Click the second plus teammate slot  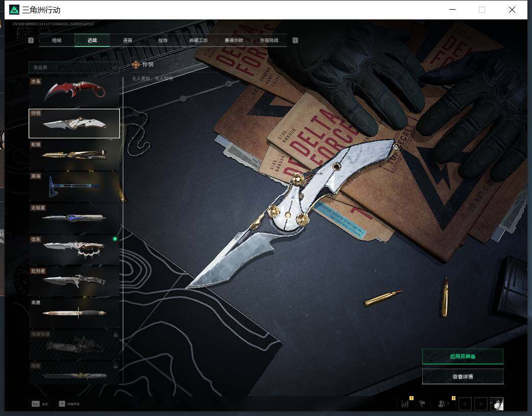pyautogui.click(x=480, y=404)
